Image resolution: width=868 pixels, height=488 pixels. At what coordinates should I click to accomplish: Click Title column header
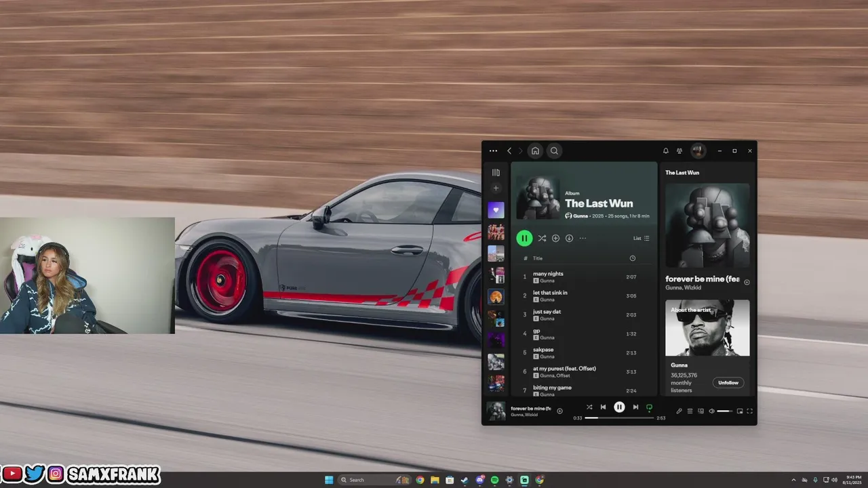coord(538,258)
